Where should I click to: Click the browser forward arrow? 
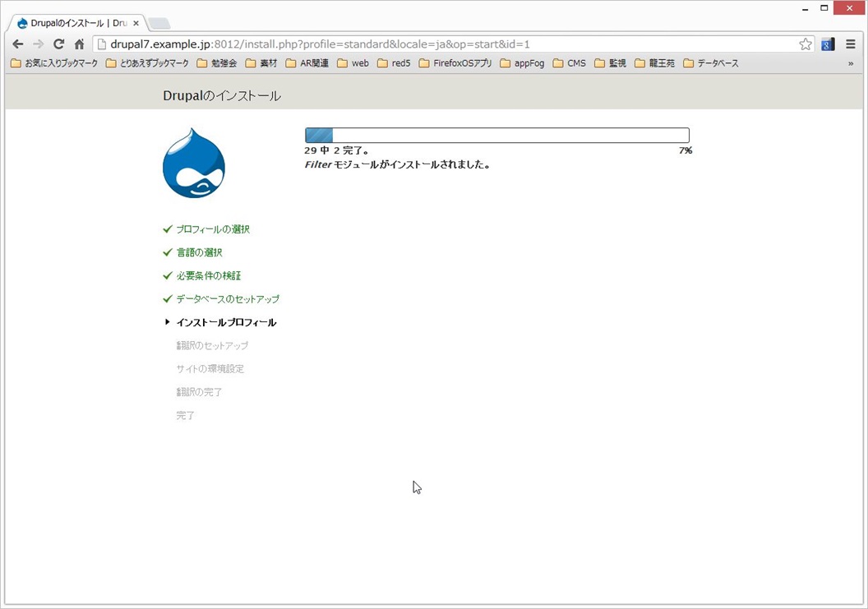[38, 44]
